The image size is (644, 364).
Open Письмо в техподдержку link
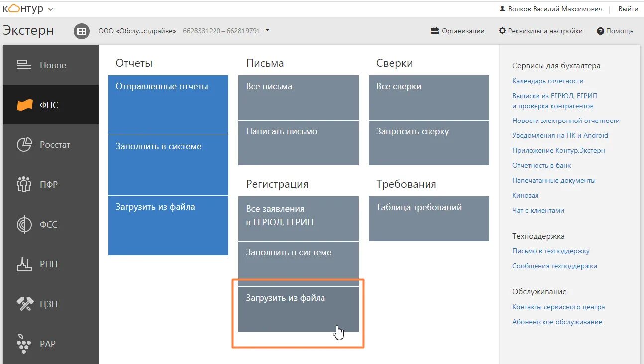pos(551,251)
